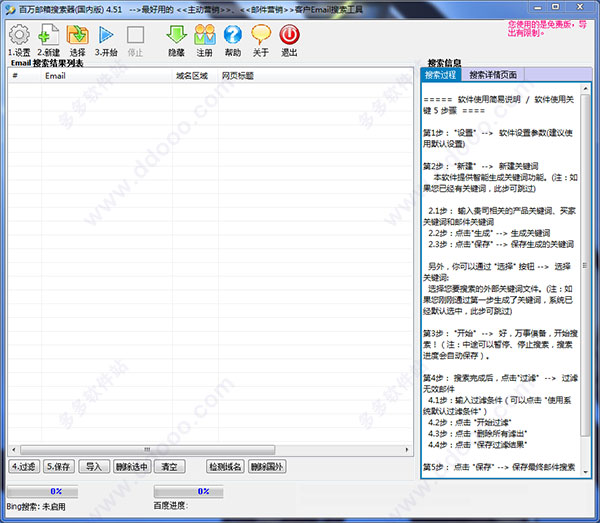This screenshot has width=600, height=523.
Task: Open the 关于 about speech bubble icon
Action: coord(261,35)
